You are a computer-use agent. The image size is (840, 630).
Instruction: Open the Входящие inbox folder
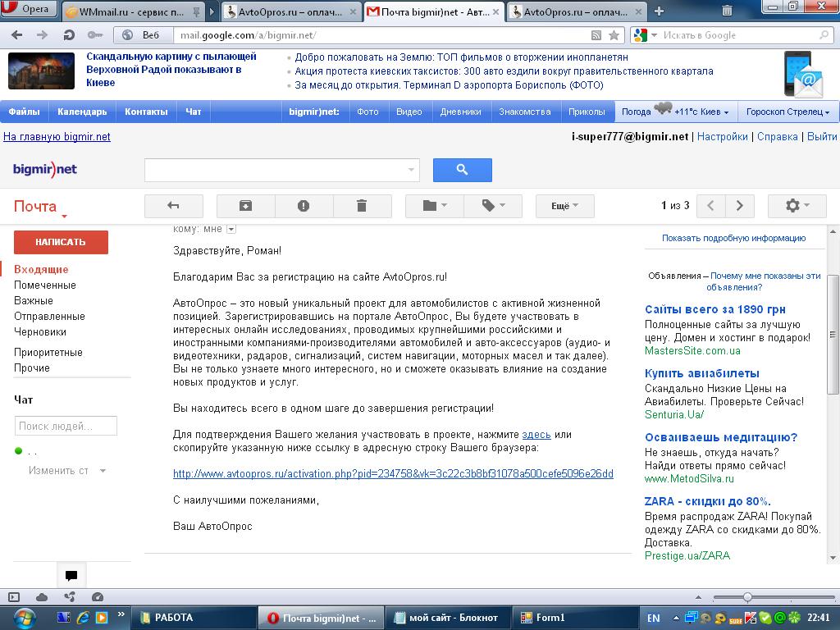[41, 269]
